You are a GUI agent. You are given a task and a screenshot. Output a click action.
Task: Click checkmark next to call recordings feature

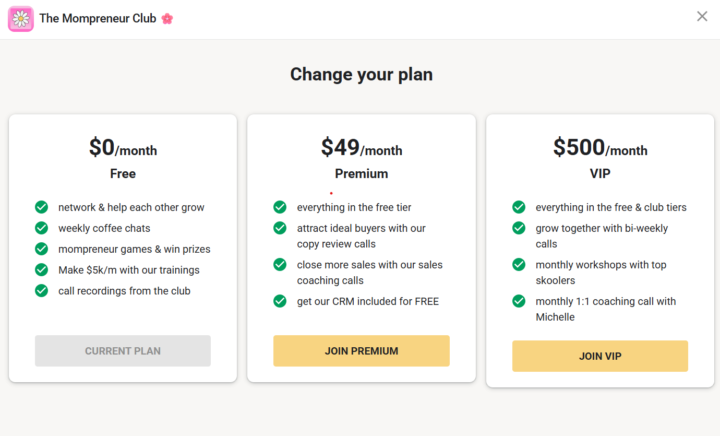(41, 291)
